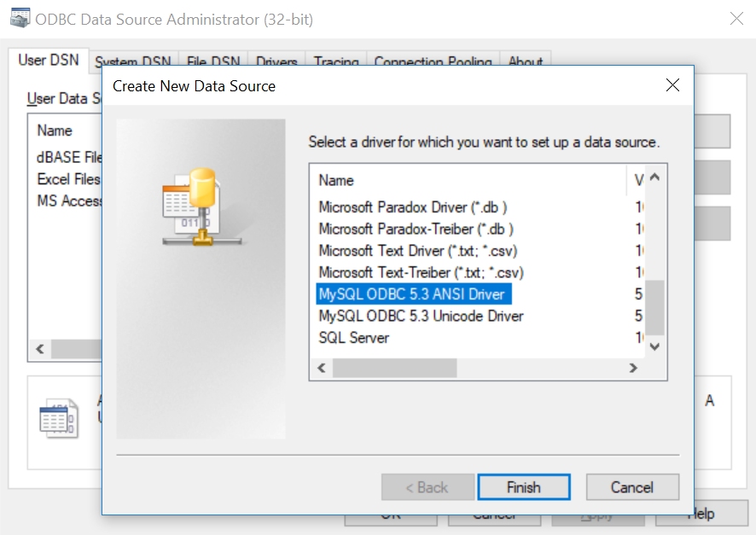Viewport: 756px width, 535px height.
Task: Click the data source wizard database icon
Action: point(201,206)
